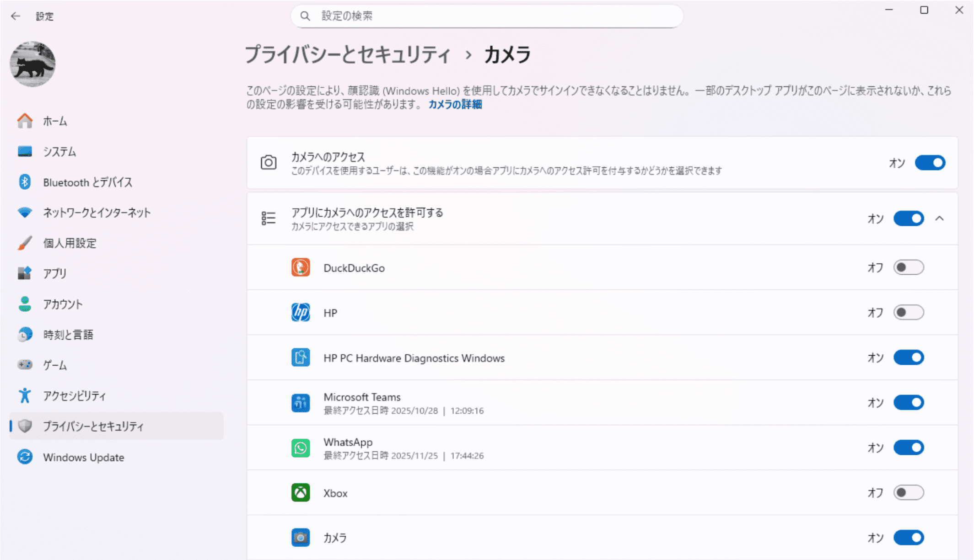Screen dimensions: 974x560
Task: Open the カメラの詳細 link
Action: (455, 105)
